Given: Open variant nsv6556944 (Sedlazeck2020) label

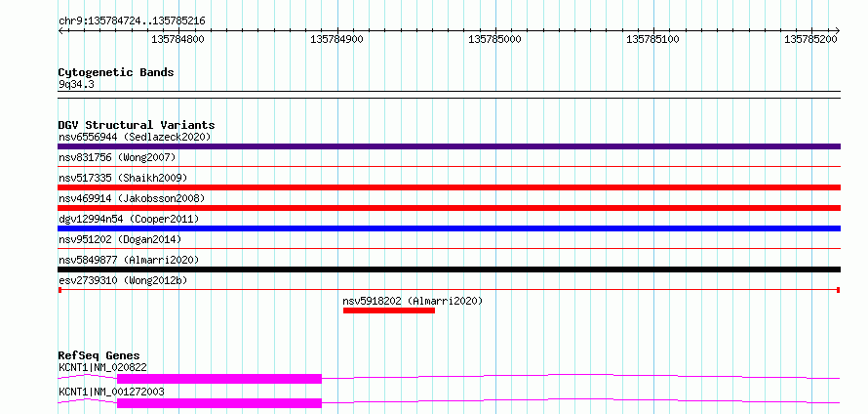Looking at the screenshot, I should 135,137.
